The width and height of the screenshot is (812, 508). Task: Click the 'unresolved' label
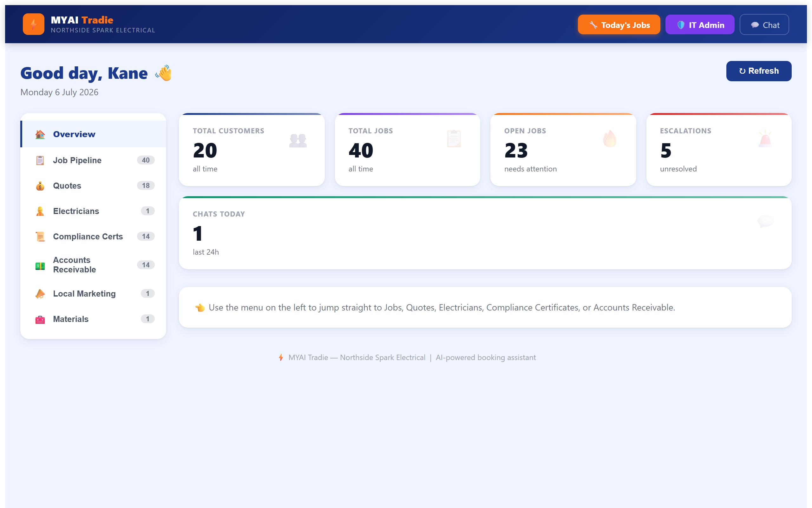678,169
